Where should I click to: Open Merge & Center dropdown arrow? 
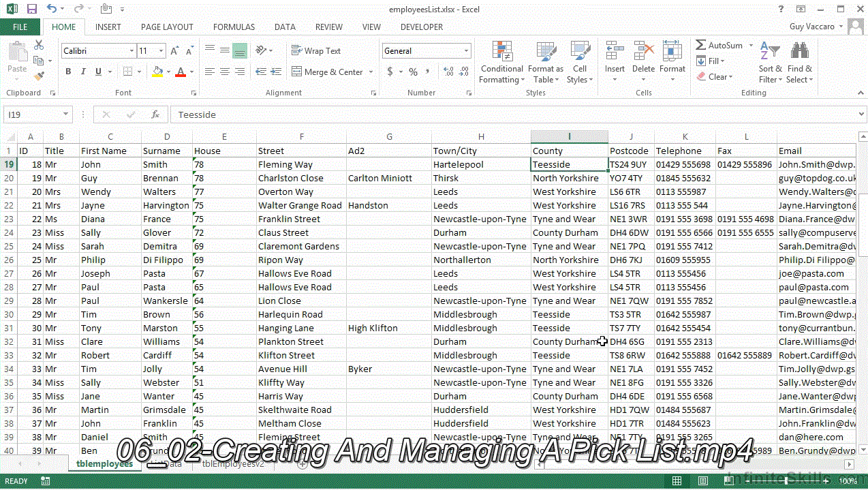pyautogui.click(x=371, y=72)
